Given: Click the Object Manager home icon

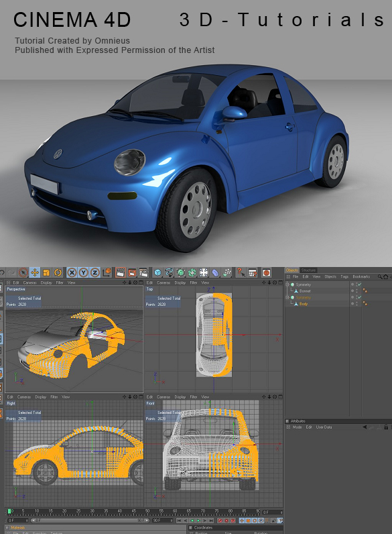Looking at the screenshot, I should [386, 276].
